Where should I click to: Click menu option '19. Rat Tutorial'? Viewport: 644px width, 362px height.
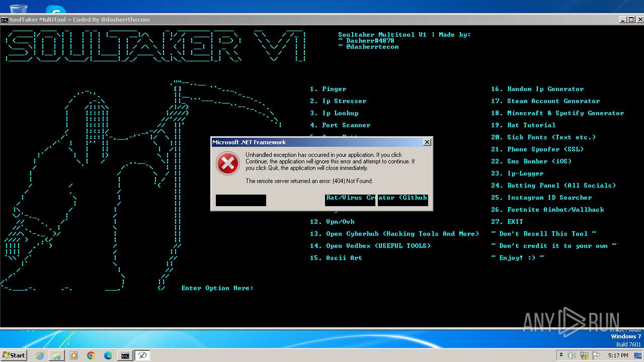[x=523, y=125]
